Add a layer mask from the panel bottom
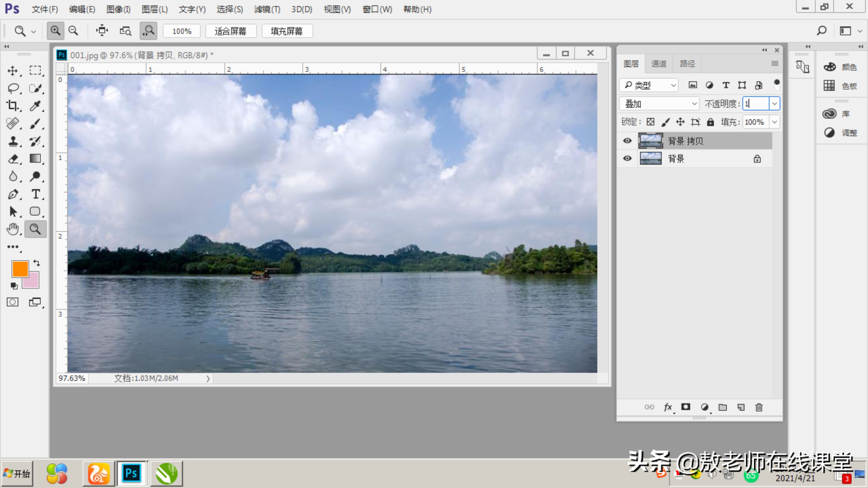The width and height of the screenshot is (868, 488). (x=686, y=407)
